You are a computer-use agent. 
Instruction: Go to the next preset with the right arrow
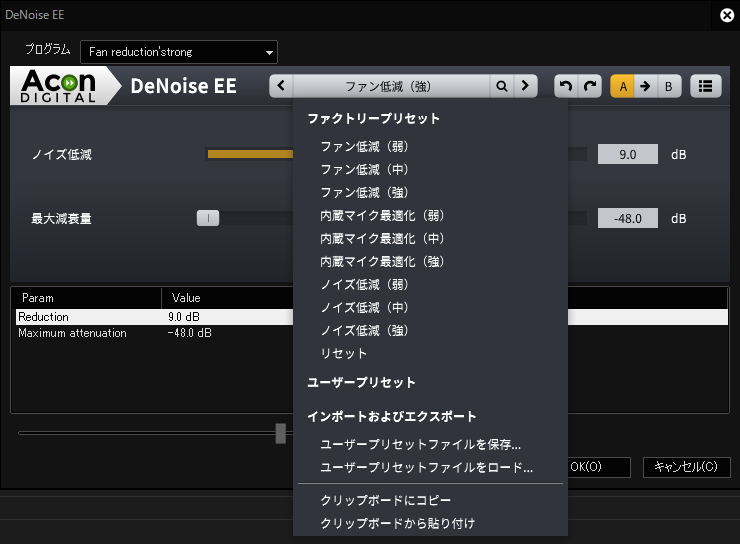(525, 86)
